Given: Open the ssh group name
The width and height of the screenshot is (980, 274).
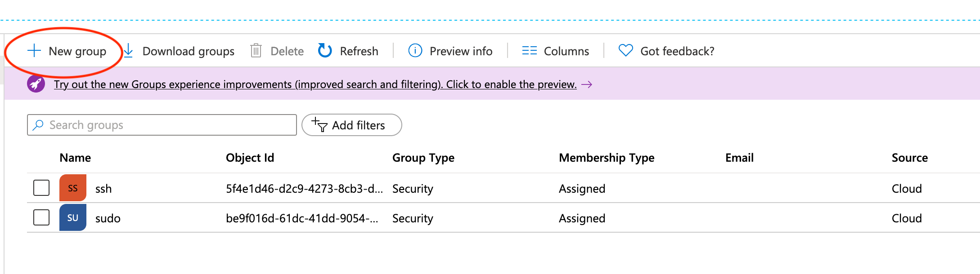Looking at the screenshot, I should click(103, 189).
